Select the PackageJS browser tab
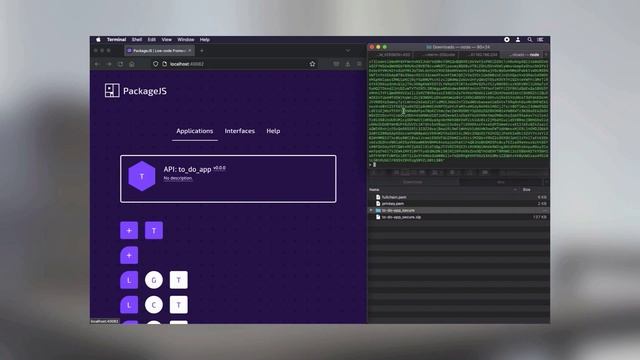 [x=159, y=51]
